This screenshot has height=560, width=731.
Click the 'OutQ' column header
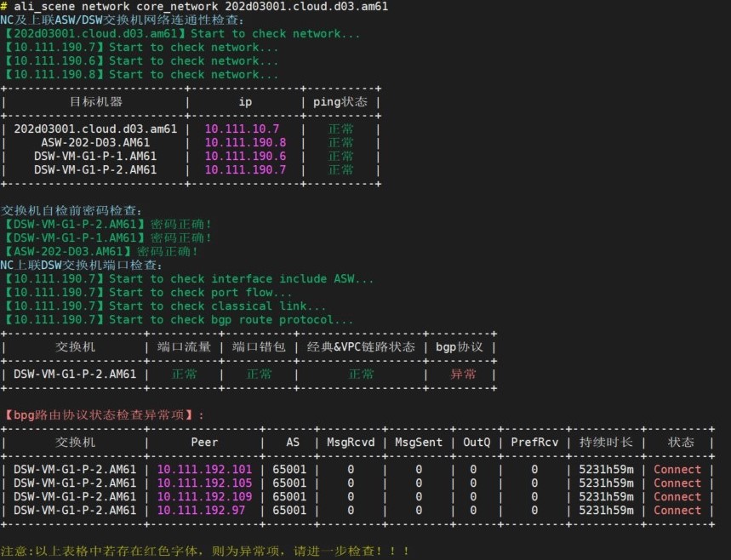click(x=477, y=442)
